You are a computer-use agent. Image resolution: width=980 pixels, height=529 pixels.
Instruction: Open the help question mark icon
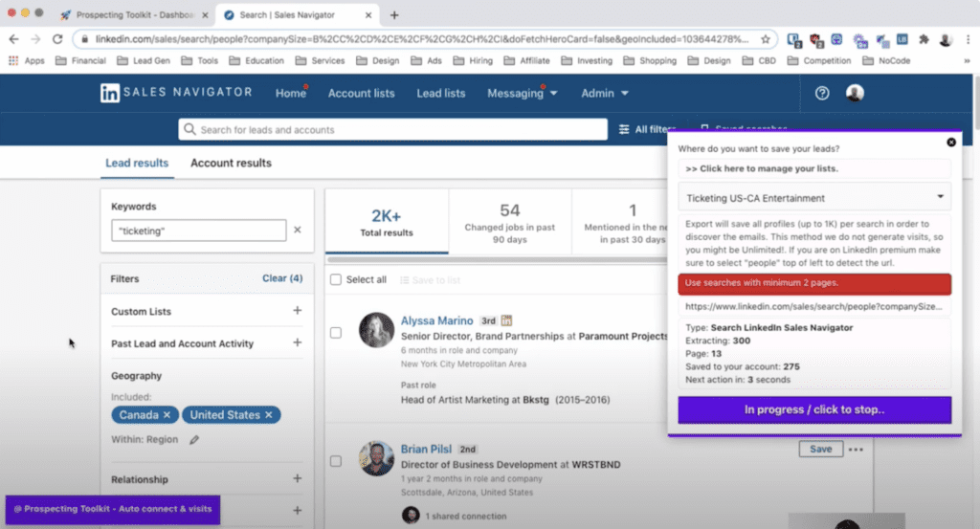822,93
